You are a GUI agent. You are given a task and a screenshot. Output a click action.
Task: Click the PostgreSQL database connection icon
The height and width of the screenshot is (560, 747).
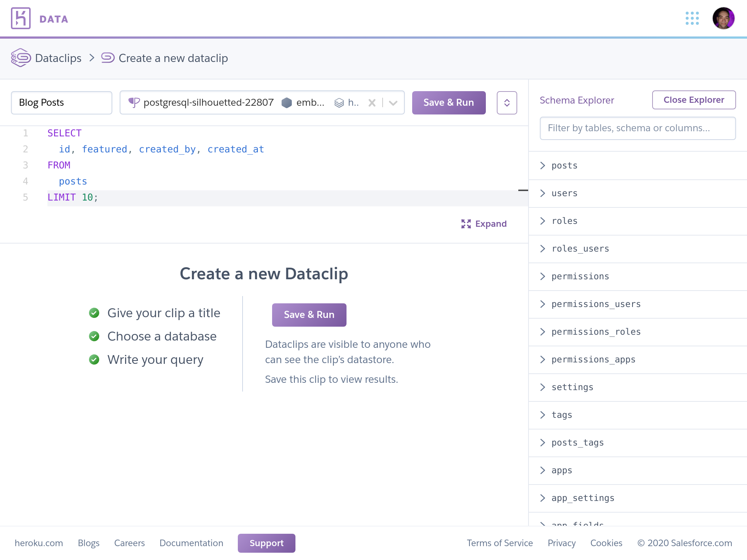click(135, 102)
